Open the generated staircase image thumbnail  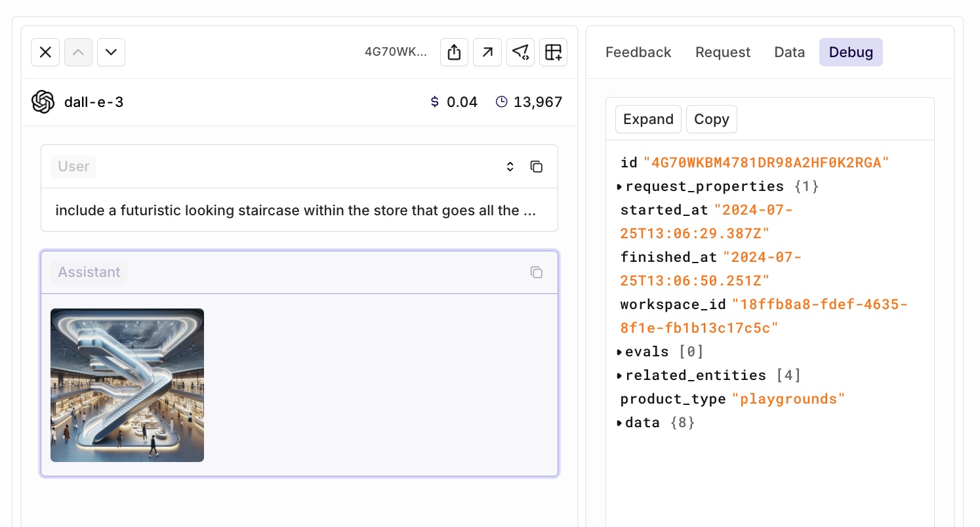pos(127,385)
